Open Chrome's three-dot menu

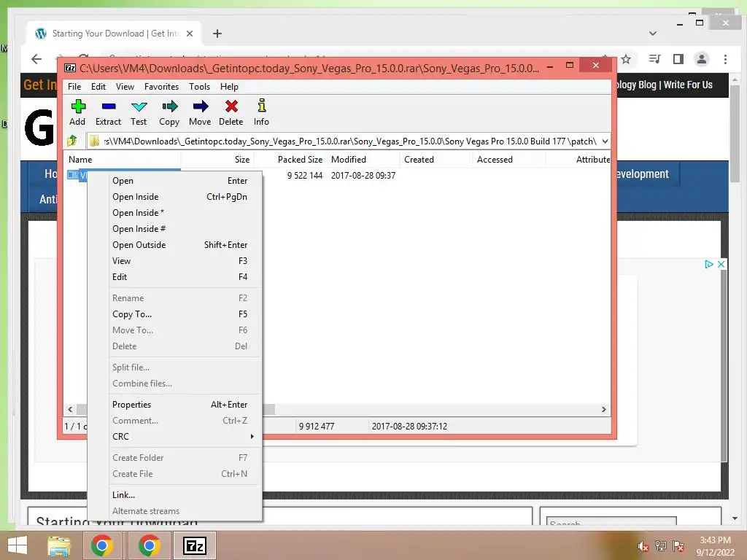(x=725, y=59)
